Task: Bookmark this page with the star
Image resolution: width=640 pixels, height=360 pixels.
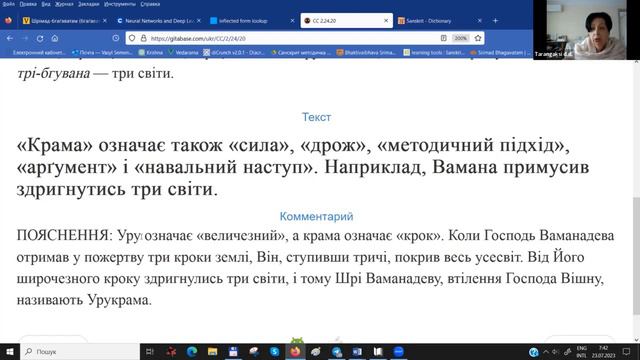Action: click(478, 38)
